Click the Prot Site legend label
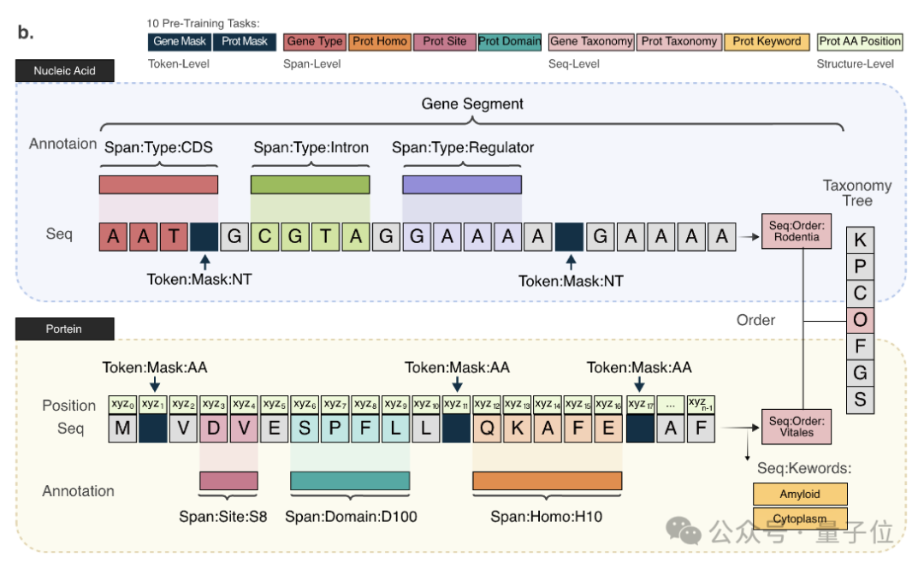The height and width of the screenshot is (569, 924). [x=445, y=41]
